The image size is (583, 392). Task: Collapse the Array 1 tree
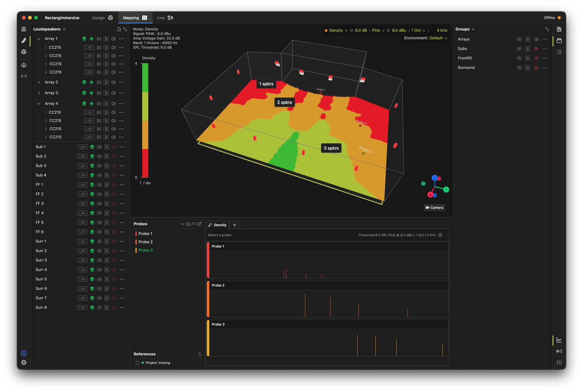tap(39, 39)
